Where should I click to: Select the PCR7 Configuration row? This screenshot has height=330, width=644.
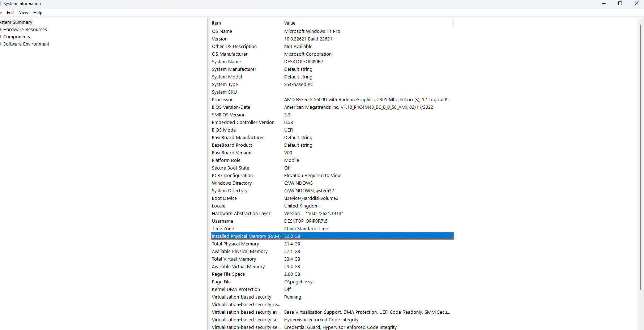(x=332, y=176)
